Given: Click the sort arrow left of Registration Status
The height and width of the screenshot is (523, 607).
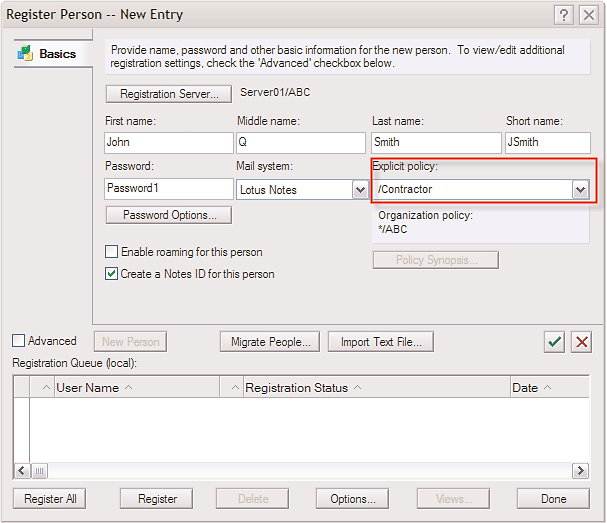Looking at the screenshot, I should point(235,388).
